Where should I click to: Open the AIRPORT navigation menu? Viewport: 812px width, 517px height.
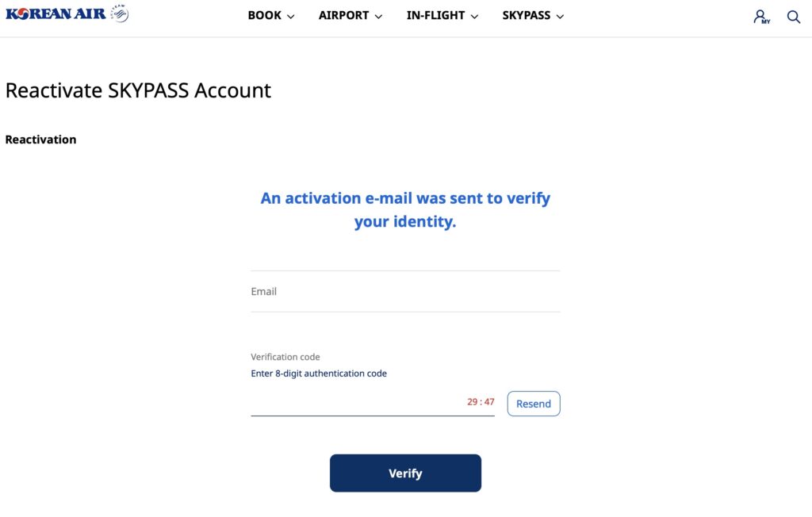343,16
